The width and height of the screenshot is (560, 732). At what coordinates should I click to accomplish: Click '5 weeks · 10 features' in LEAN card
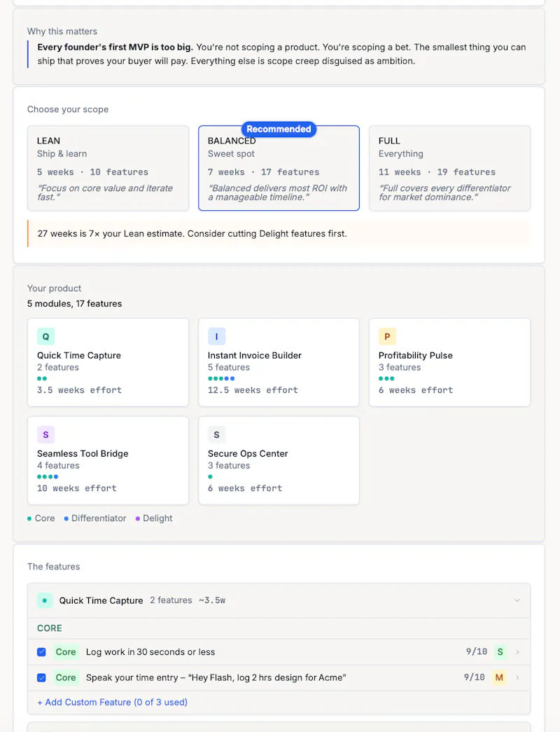tap(93, 172)
